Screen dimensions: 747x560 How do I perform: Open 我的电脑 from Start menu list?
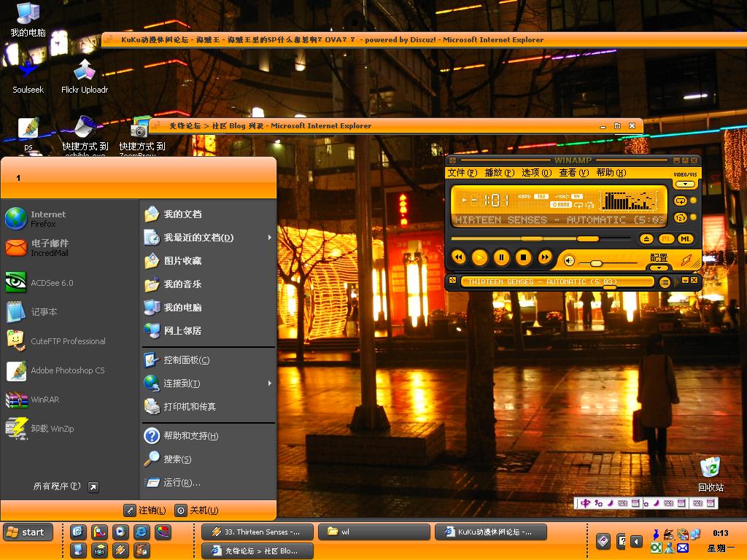tap(209, 307)
